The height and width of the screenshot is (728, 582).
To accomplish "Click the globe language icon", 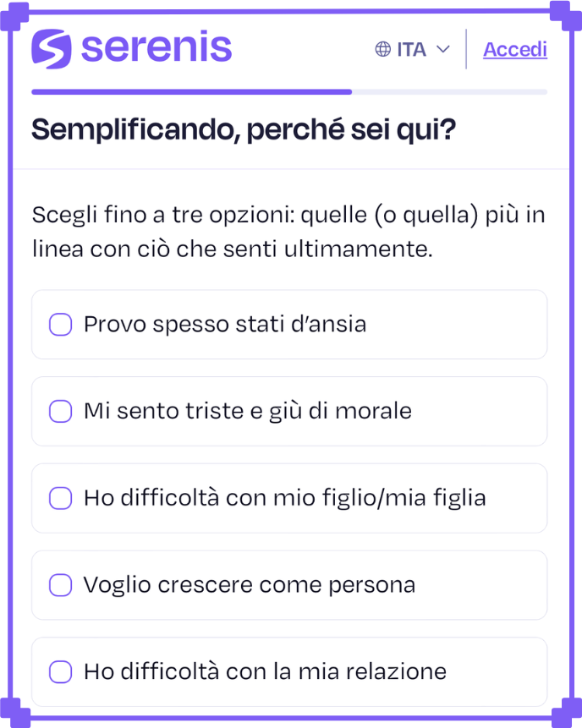I will click(383, 49).
